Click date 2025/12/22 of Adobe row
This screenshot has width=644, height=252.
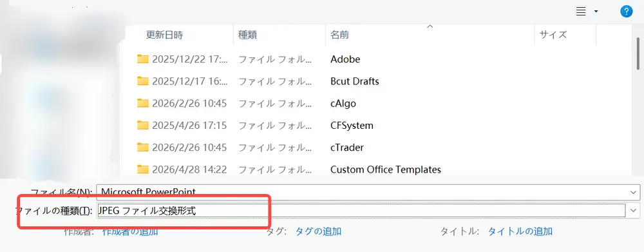pyautogui.click(x=189, y=59)
